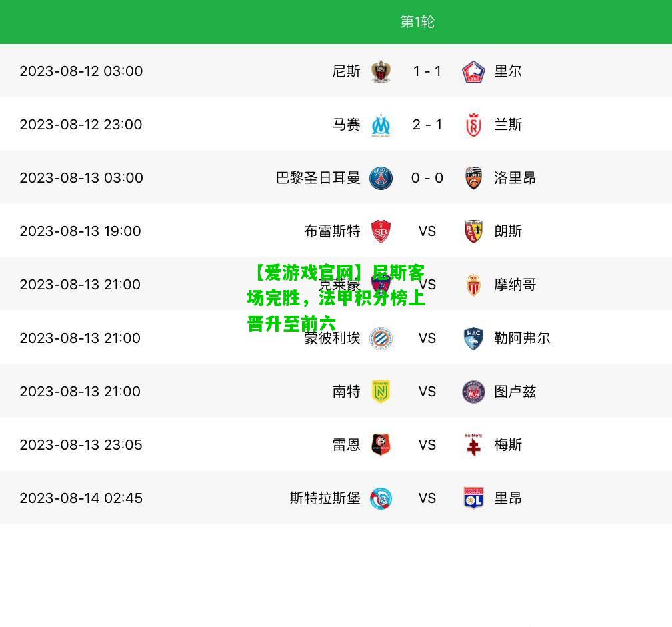The height and width of the screenshot is (627, 672).
Task: Click the Le Havre HAC badge
Action: coord(473,338)
